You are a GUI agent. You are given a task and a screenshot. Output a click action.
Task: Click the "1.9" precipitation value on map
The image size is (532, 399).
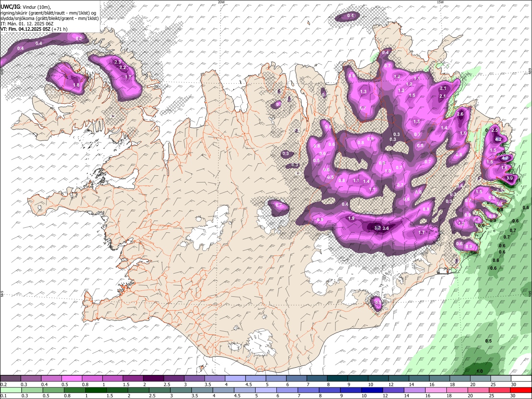[x=351, y=219]
